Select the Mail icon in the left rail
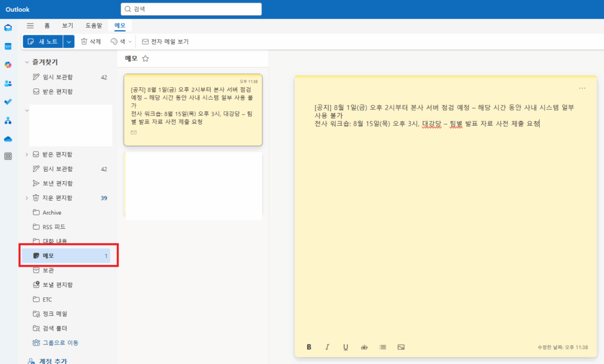Screen dimensions: 604x364 (x=8, y=27)
